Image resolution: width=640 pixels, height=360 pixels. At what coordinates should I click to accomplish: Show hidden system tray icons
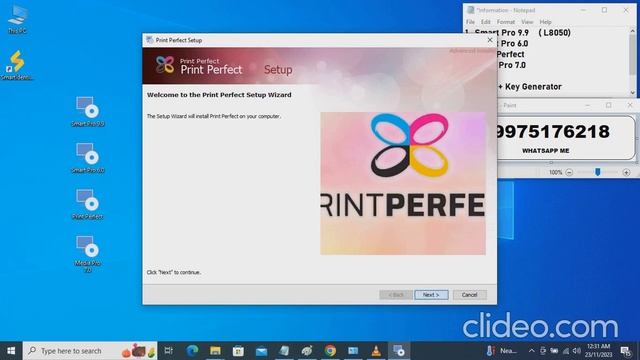(x=531, y=351)
